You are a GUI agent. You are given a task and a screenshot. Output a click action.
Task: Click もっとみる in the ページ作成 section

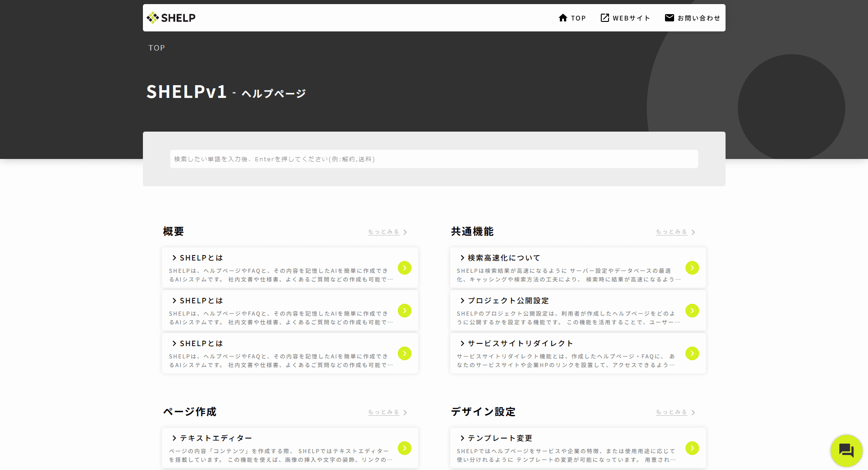pos(383,412)
